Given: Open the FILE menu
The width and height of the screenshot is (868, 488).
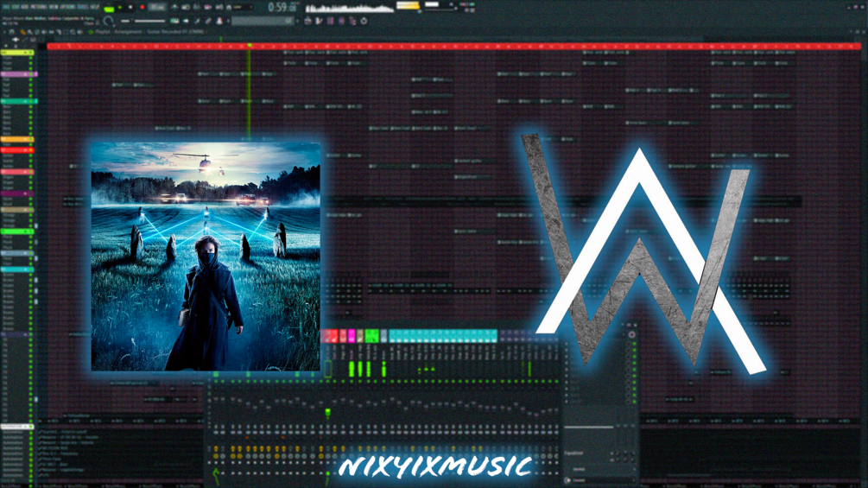Looking at the screenshot, I should pyautogui.click(x=5, y=7).
